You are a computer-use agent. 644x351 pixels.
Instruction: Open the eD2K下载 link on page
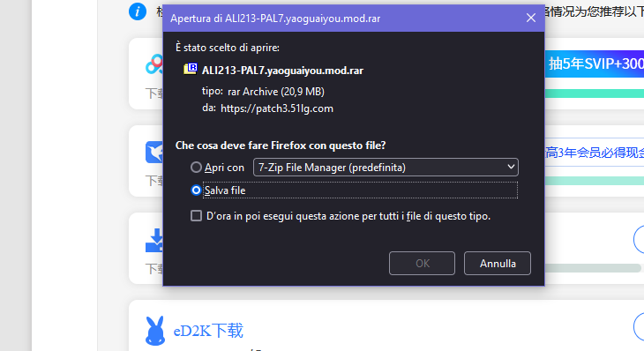point(208,331)
